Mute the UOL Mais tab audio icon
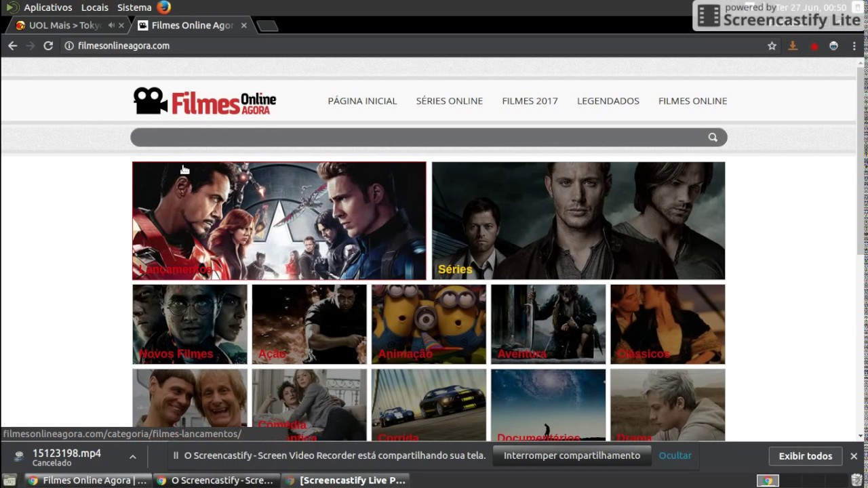 tap(111, 25)
